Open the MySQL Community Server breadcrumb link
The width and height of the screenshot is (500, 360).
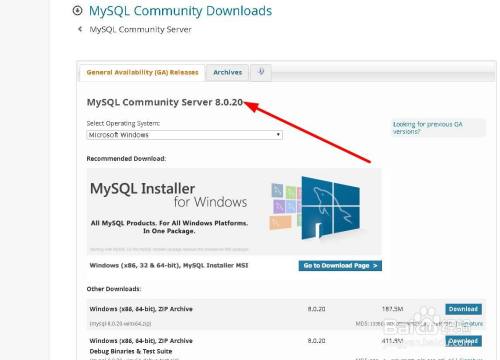[140, 29]
